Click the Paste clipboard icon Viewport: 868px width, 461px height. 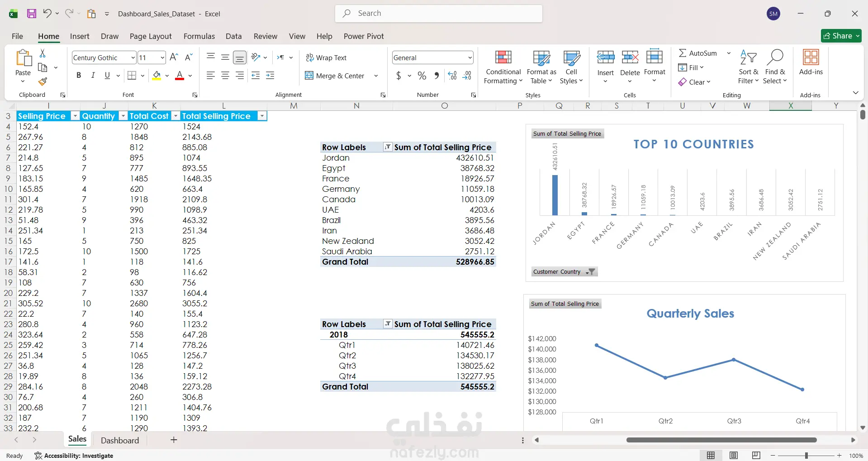coord(23,58)
